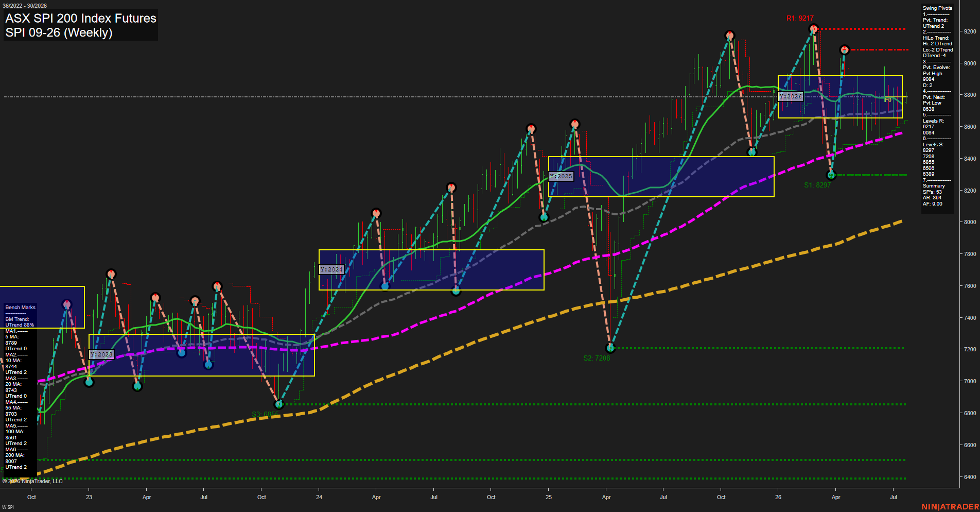980x512 pixels.
Task: Click the 9200 price axis label
Action: point(970,31)
